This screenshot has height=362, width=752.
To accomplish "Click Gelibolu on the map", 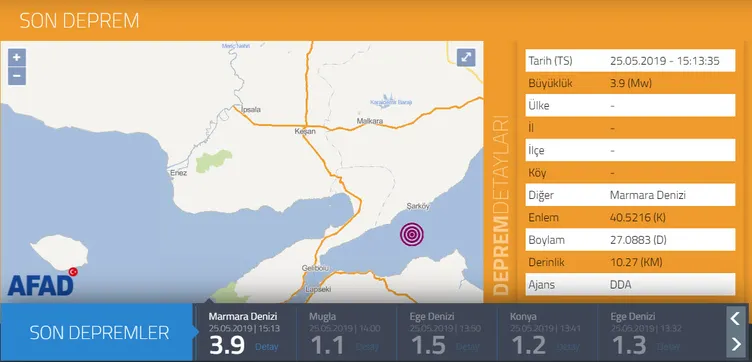I will 316,268.
